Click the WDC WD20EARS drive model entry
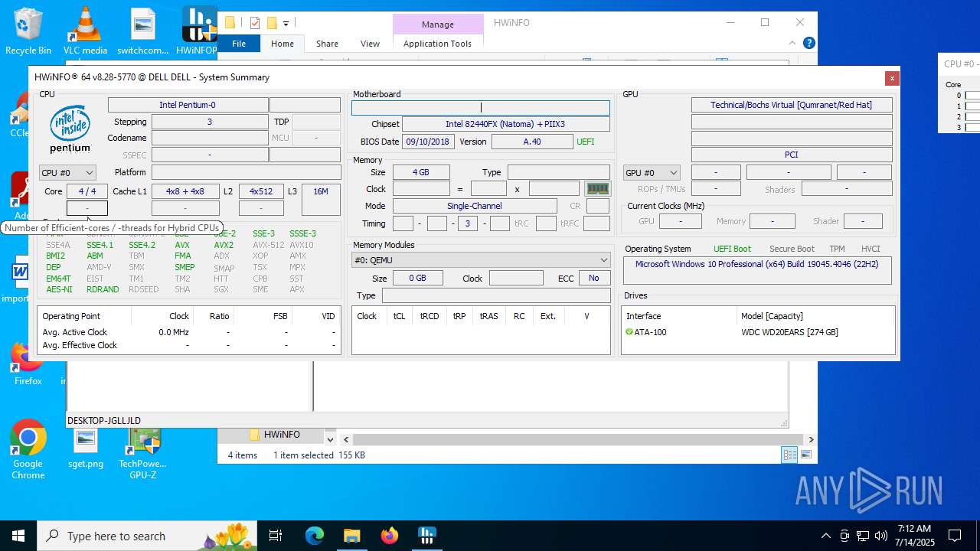This screenshot has width=980, height=551. (789, 332)
